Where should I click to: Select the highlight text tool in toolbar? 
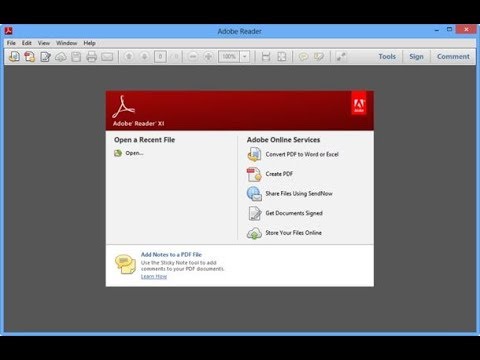coord(319,57)
